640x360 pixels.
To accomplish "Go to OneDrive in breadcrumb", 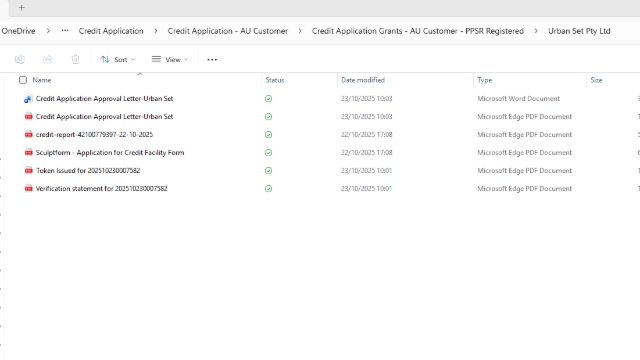I will [x=18, y=31].
